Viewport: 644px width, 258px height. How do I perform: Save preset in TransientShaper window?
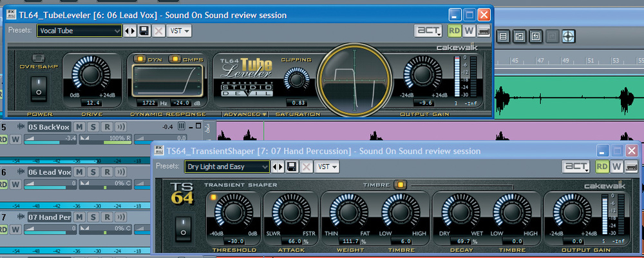[x=292, y=167]
